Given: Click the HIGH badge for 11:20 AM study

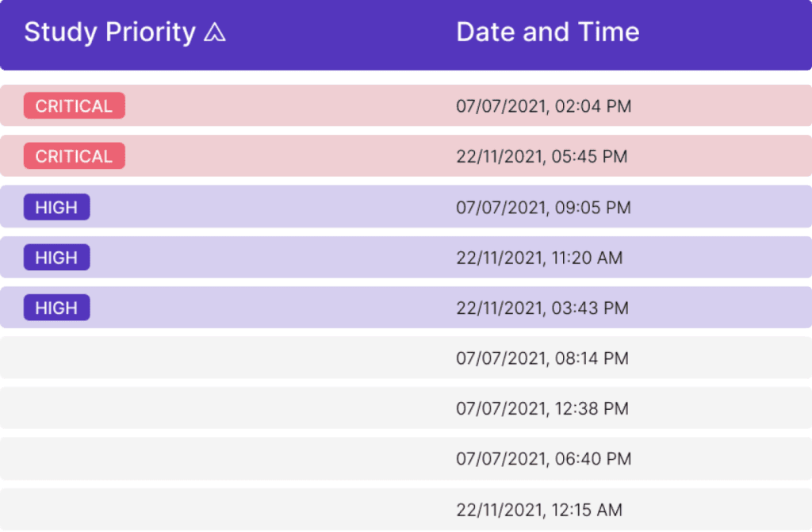Looking at the screenshot, I should [56, 258].
